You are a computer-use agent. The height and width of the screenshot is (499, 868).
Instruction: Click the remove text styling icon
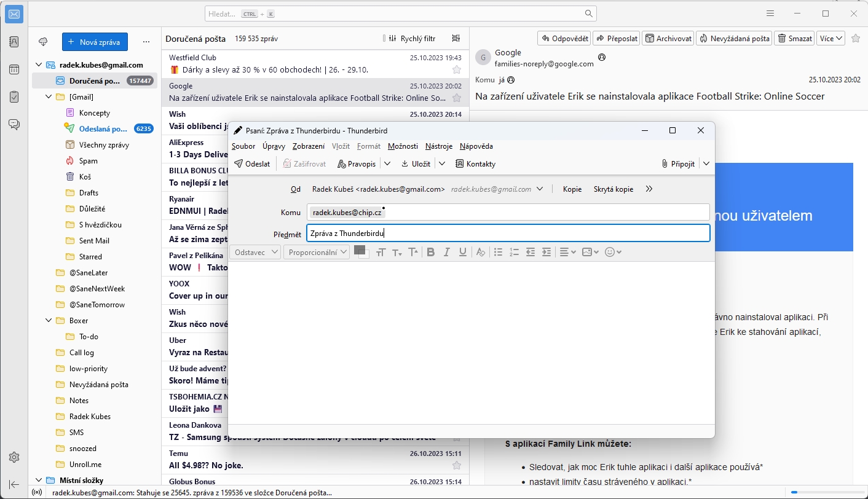pyautogui.click(x=481, y=252)
